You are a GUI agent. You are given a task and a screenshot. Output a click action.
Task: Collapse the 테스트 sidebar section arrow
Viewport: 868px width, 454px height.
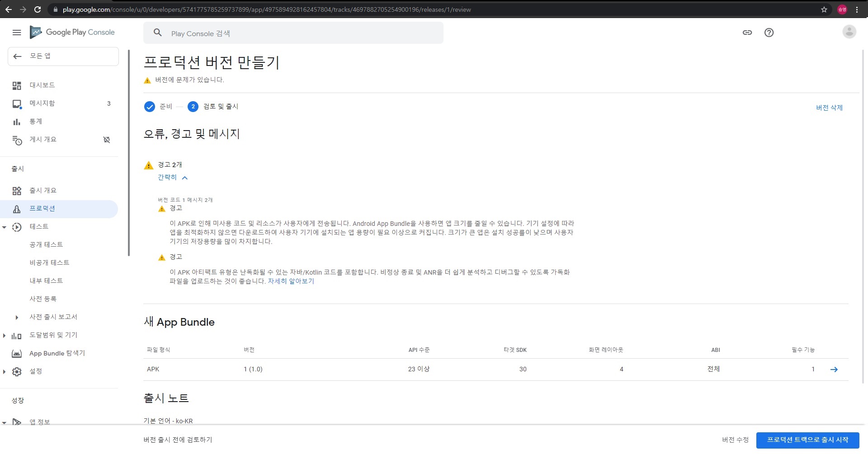click(x=5, y=227)
